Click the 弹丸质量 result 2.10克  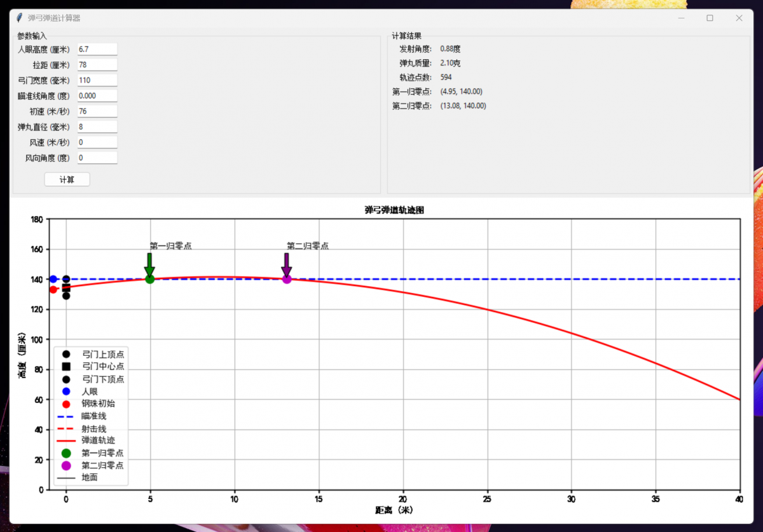point(452,63)
